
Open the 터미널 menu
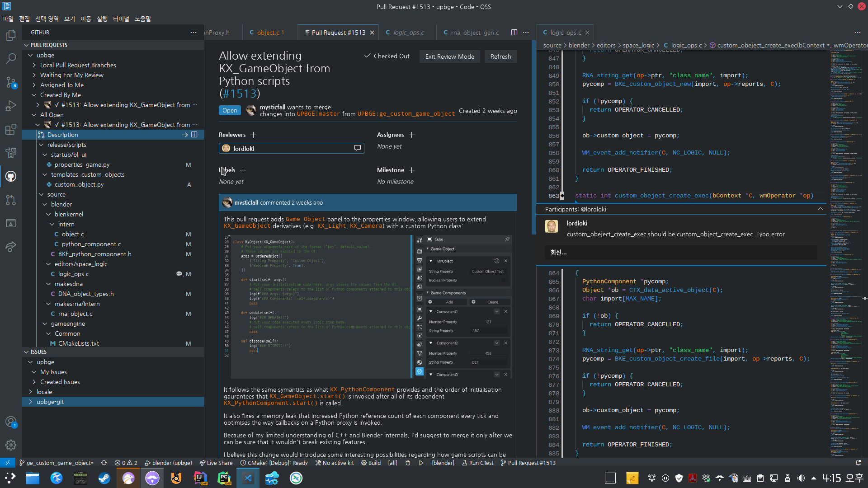(x=121, y=19)
